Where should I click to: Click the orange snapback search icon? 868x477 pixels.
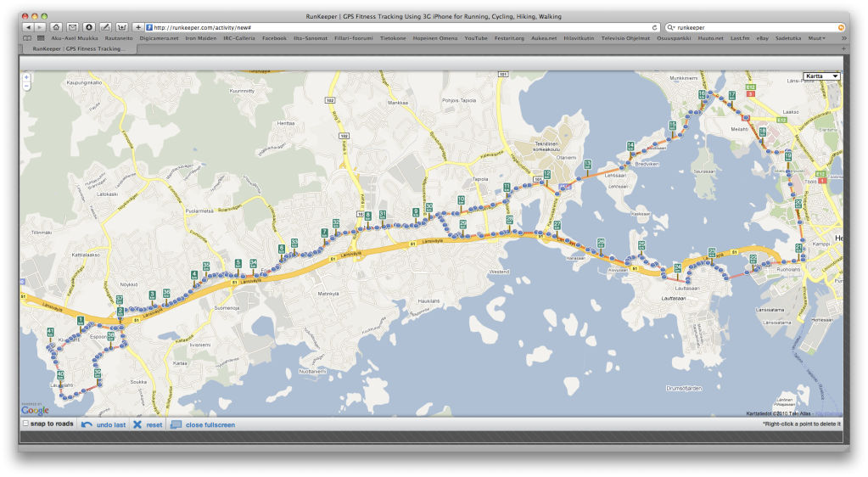pyautogui.click(x=841, y=27)
